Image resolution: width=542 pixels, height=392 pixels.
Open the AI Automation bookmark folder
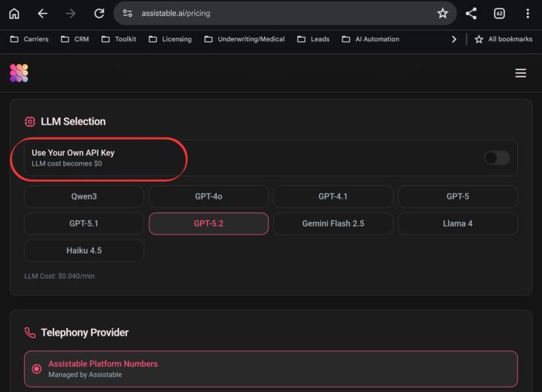coord(370,39)
